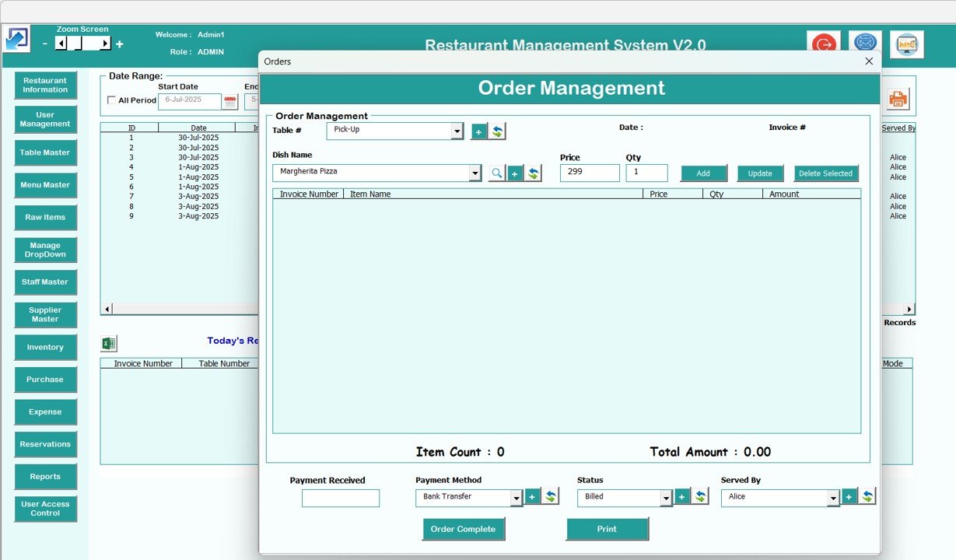Open Reports in sidebar
Image resolution: width=956 pixels, height=560 pixels.
(x=45, y=477)
